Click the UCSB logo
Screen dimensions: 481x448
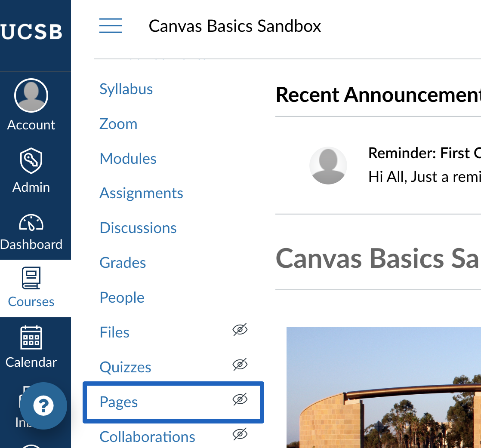[31, 31]
